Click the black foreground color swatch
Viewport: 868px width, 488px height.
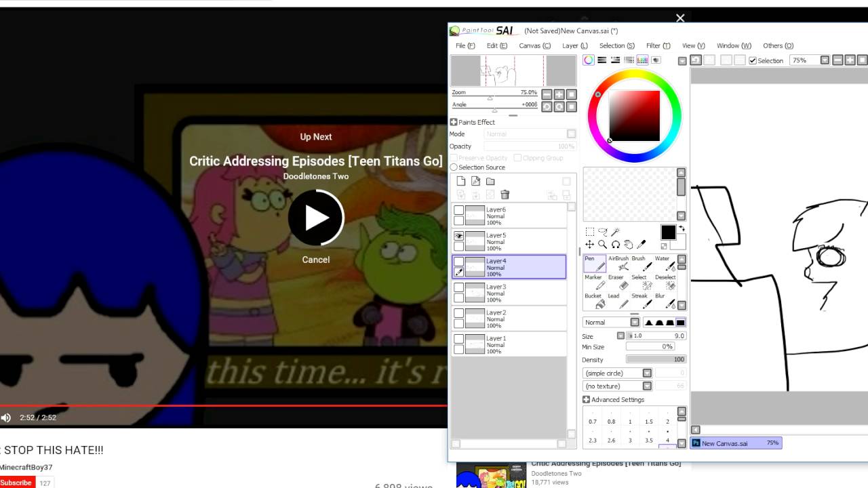(x=669, y=233)
